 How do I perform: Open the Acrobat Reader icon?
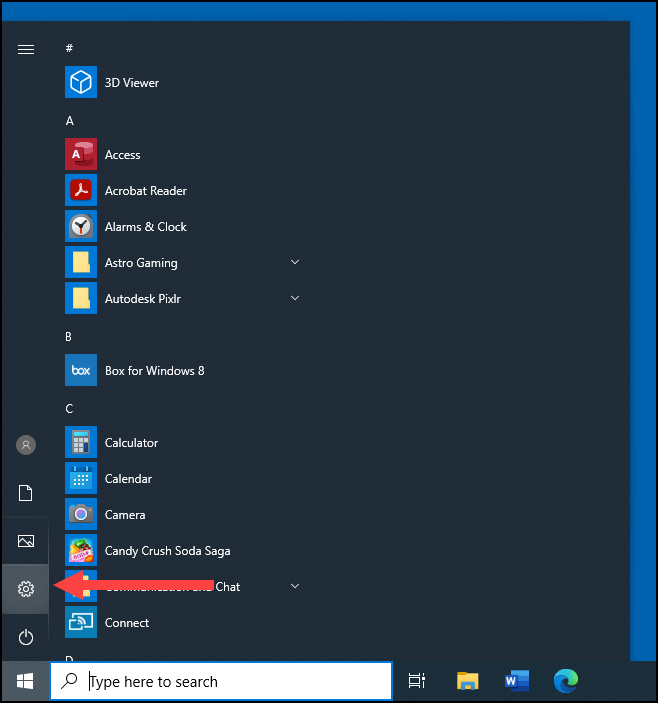(x=81, y=190)
